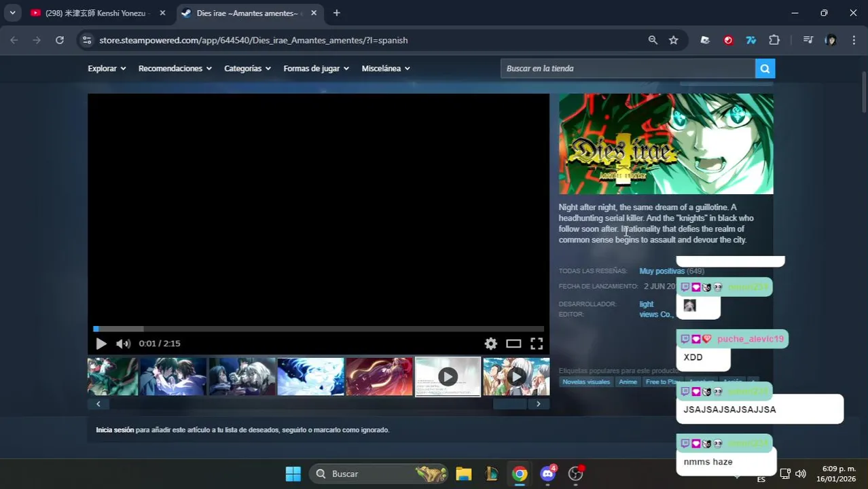Screen dimensions: 868x489
Task: Click the 'Inicia sesión' link
Action: pos(115,430)
